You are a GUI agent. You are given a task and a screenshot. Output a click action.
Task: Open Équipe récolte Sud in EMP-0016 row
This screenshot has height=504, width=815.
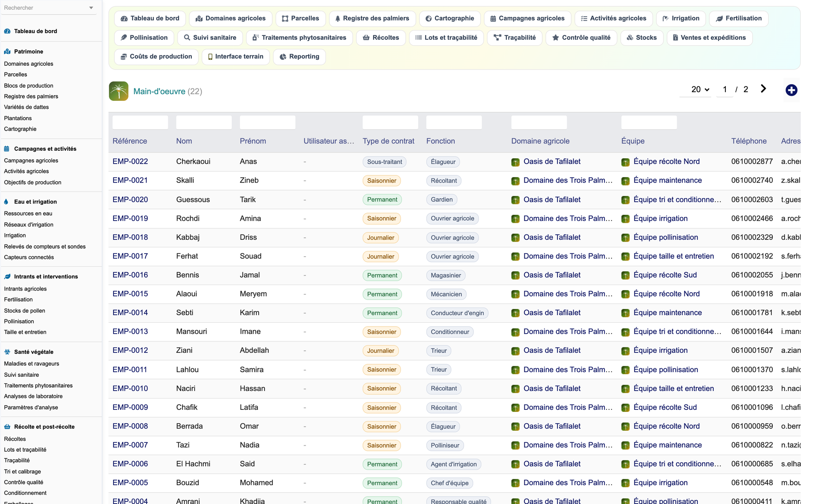tap(665, 275)
